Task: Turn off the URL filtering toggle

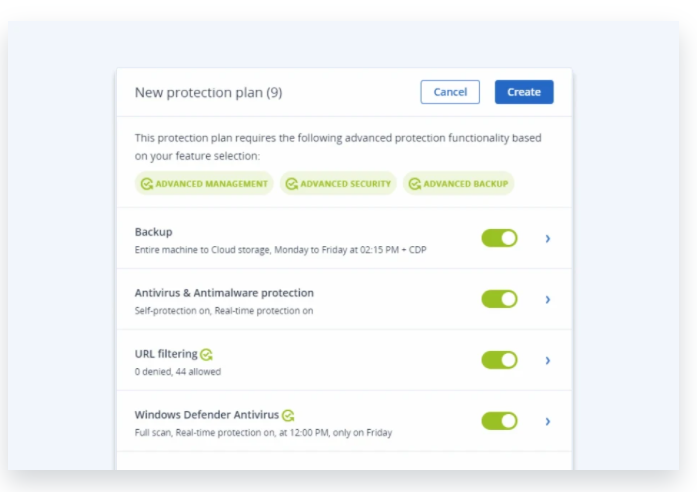Action: click(499, 360)
